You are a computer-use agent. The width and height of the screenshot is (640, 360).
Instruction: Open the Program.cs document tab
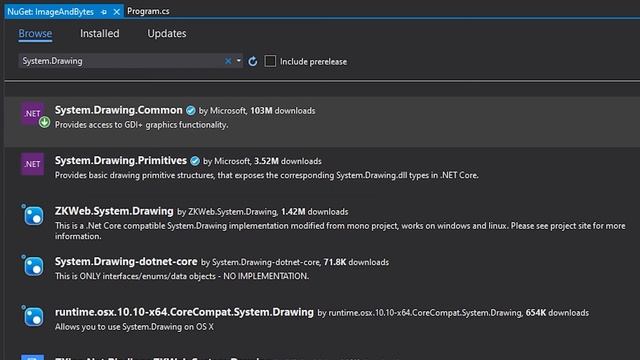coord(148,11)
